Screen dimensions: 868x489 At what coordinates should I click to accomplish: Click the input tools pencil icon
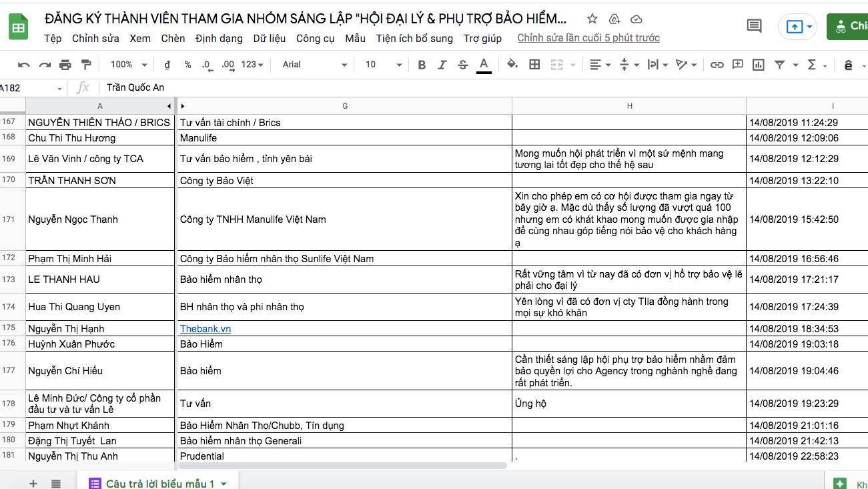coord(849,65)
